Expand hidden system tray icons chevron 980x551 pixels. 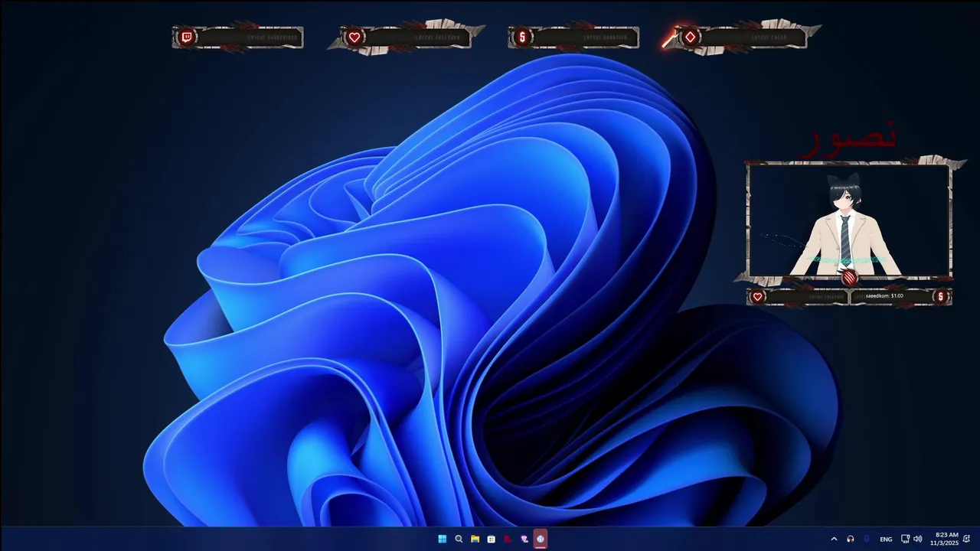834,539
